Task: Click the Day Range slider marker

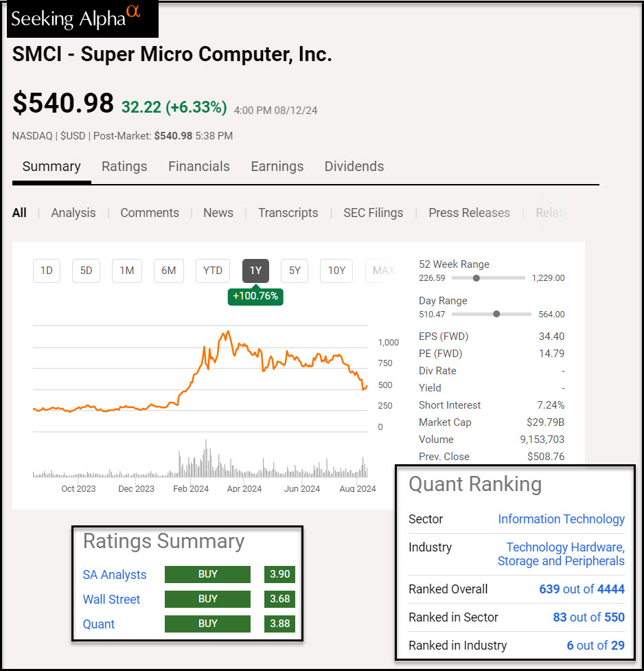Action: pos(496,314)
